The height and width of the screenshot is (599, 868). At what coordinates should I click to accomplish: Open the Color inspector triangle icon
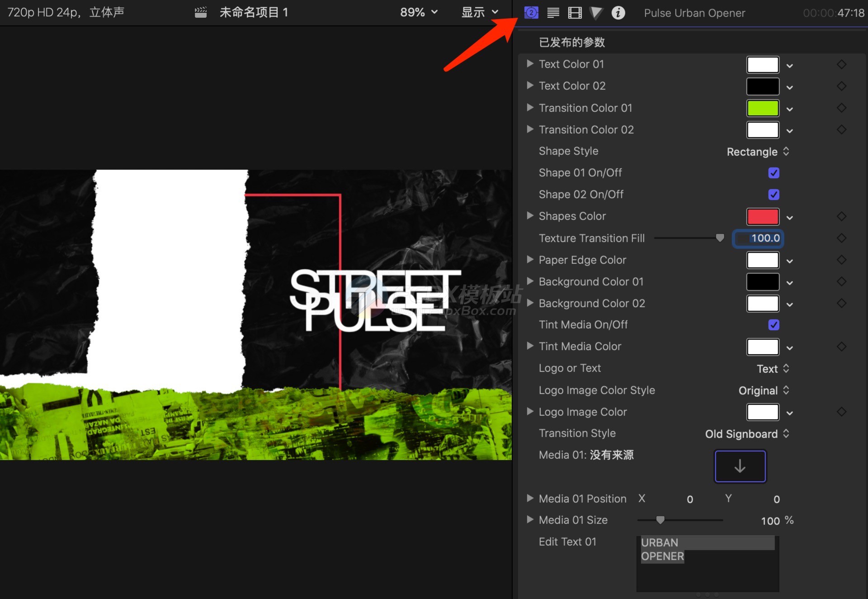pyautogui.click(x=596, y=13)
